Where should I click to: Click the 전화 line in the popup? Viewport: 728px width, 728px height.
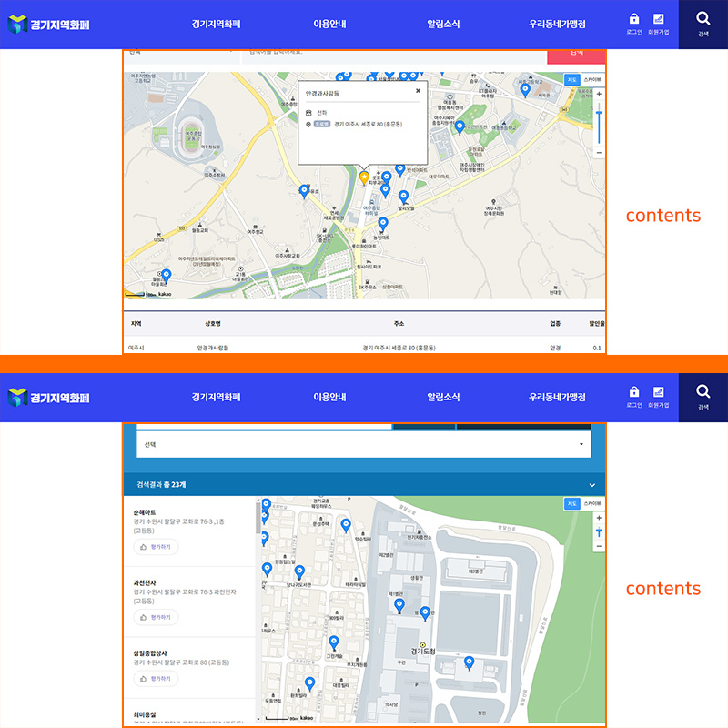coord(322,113)
